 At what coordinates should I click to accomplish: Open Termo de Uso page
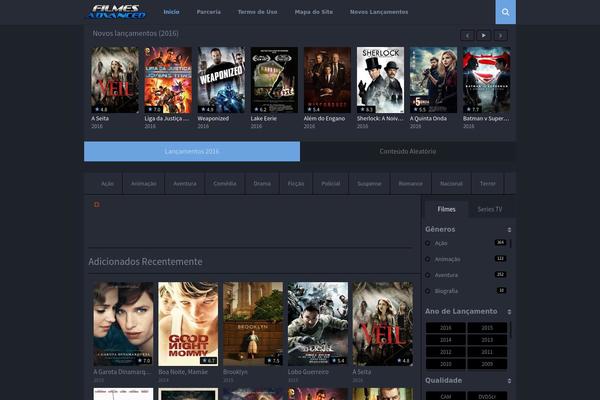[x=258, y=12]
